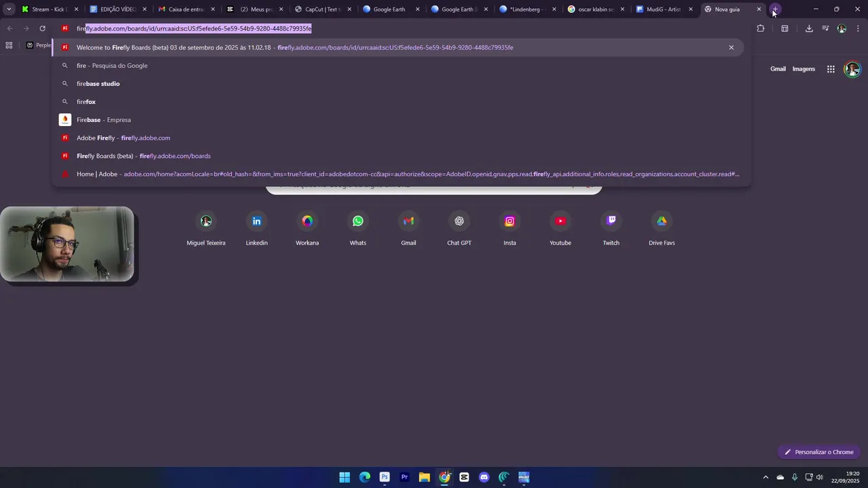Open the Miguel Teixeira shortcut
This screenshot has width=868, height=488.
206,228
